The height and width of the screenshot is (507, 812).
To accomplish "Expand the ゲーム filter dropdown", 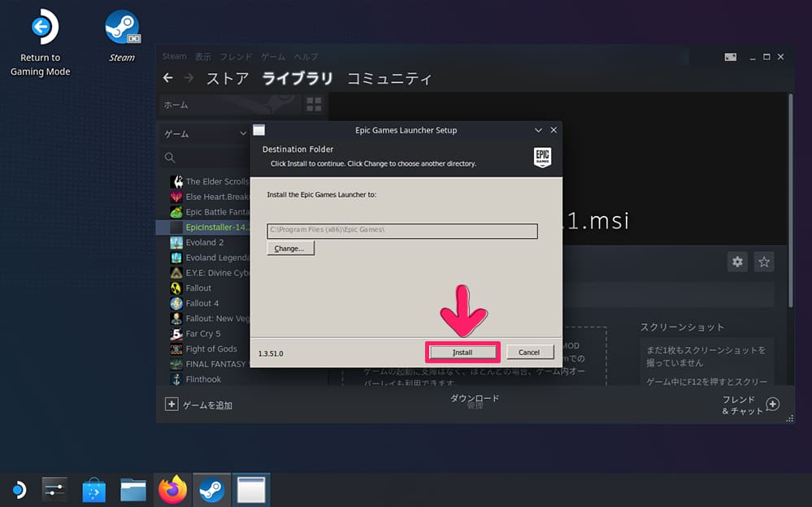I will 243,133.
